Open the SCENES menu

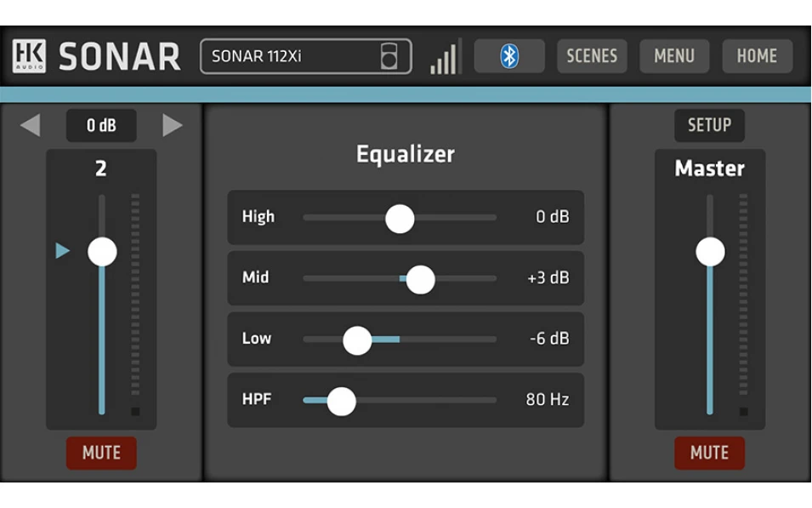coord(592,56)
